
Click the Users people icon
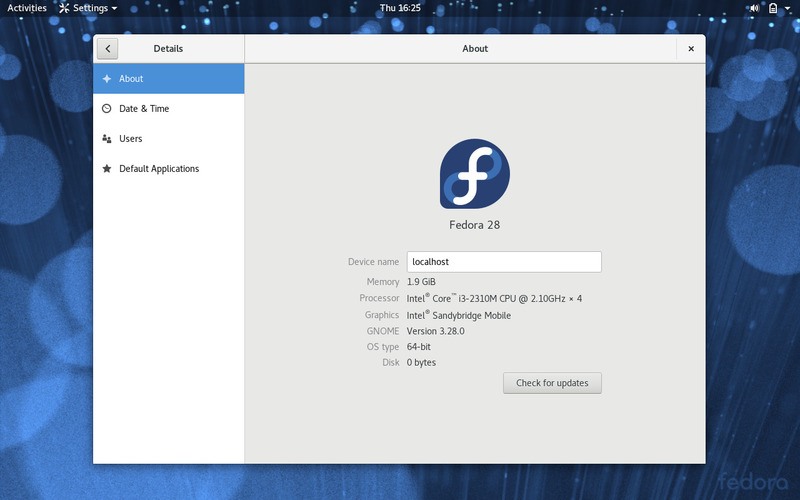pyautogui.click(x=107, y=139)
